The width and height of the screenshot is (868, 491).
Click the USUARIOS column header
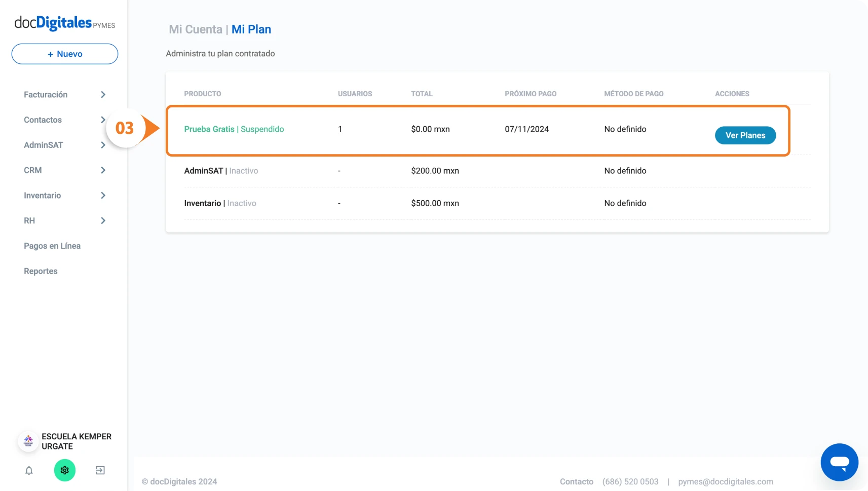tap(355, 94)
